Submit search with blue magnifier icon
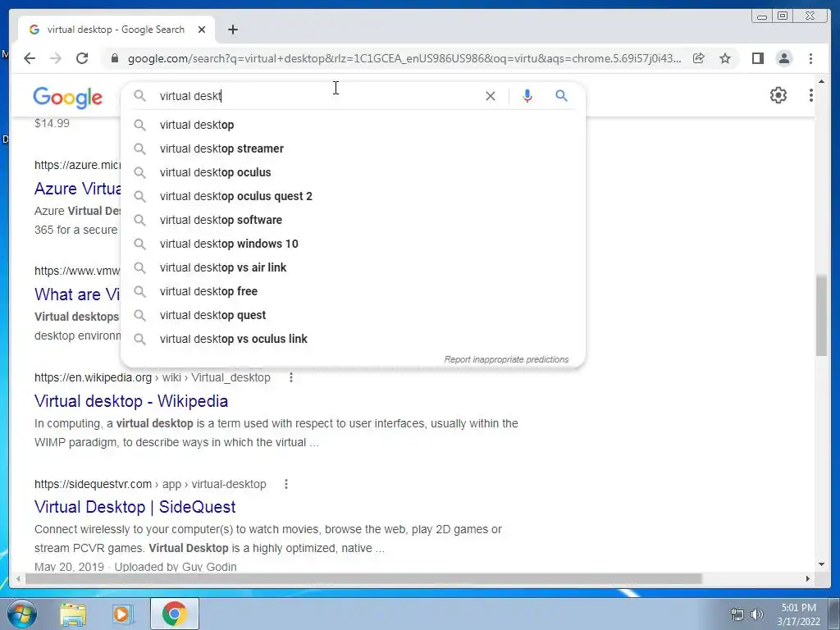Screen dimensions: 840x630 [x=561, y=96]
